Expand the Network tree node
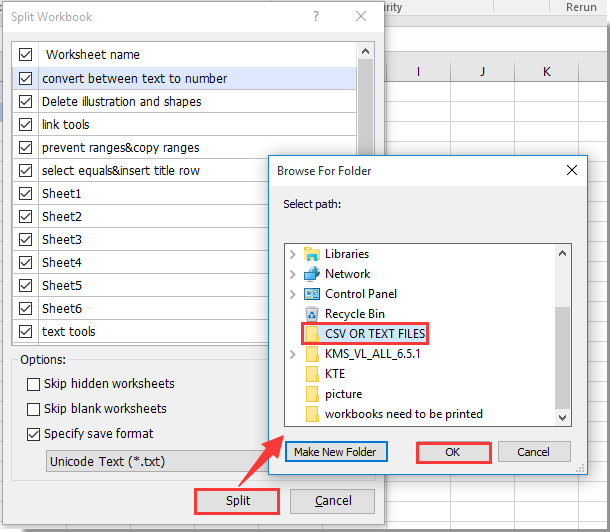 click(293, 274)
